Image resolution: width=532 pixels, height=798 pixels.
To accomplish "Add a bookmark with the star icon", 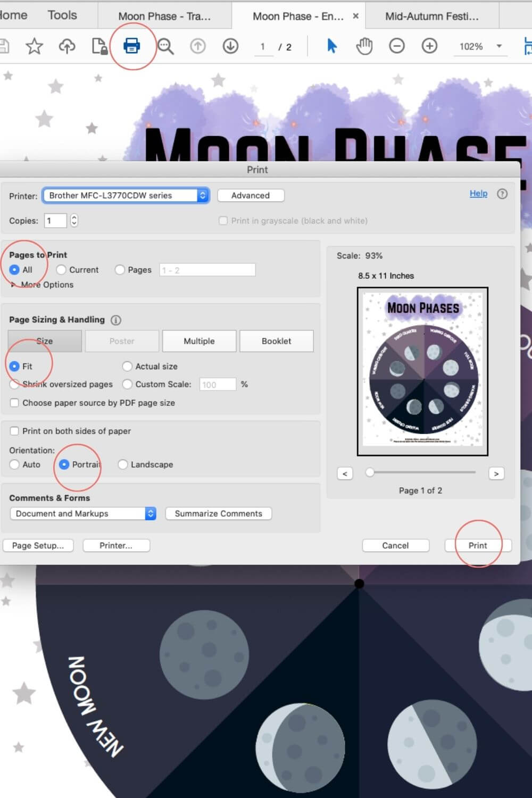I will [35, 46].
